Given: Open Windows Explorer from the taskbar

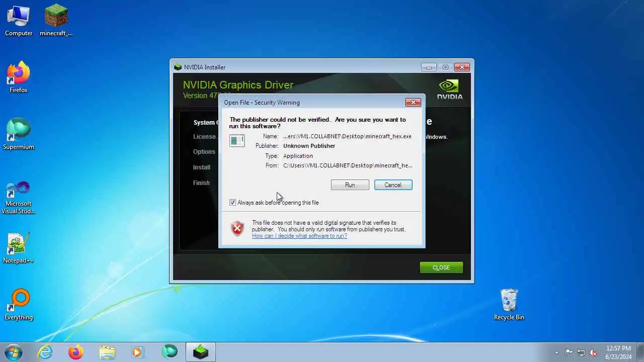Looking at the screenshot, I should 107,352.
